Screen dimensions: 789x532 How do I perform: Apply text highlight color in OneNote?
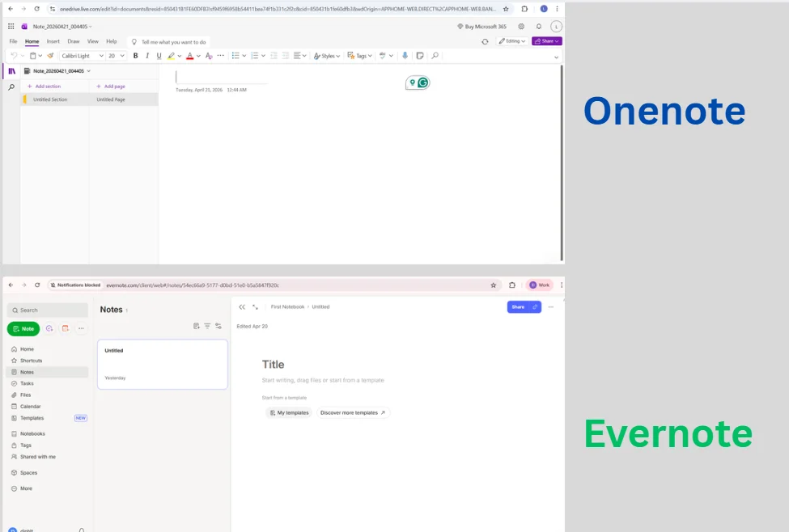(171, 56)
